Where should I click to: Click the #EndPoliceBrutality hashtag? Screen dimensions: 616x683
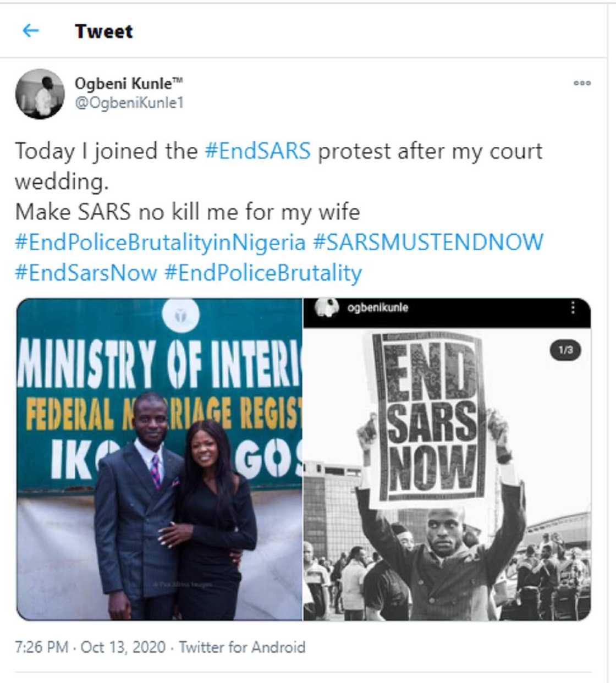click(x=263, y=273)
